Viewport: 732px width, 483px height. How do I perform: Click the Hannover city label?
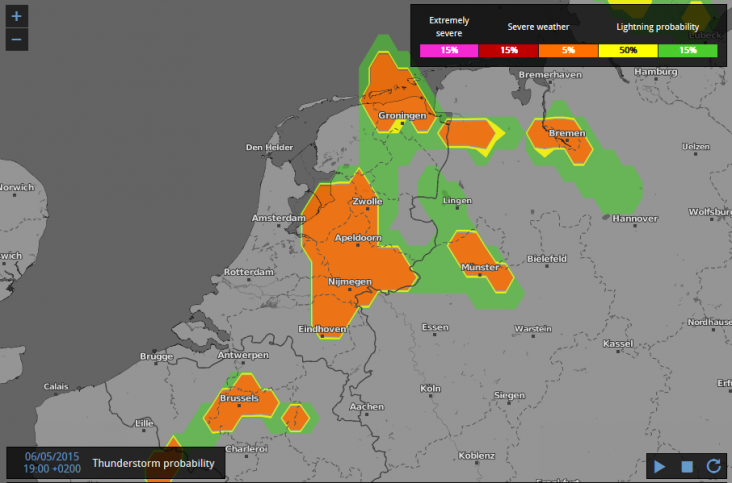point(635,218)
